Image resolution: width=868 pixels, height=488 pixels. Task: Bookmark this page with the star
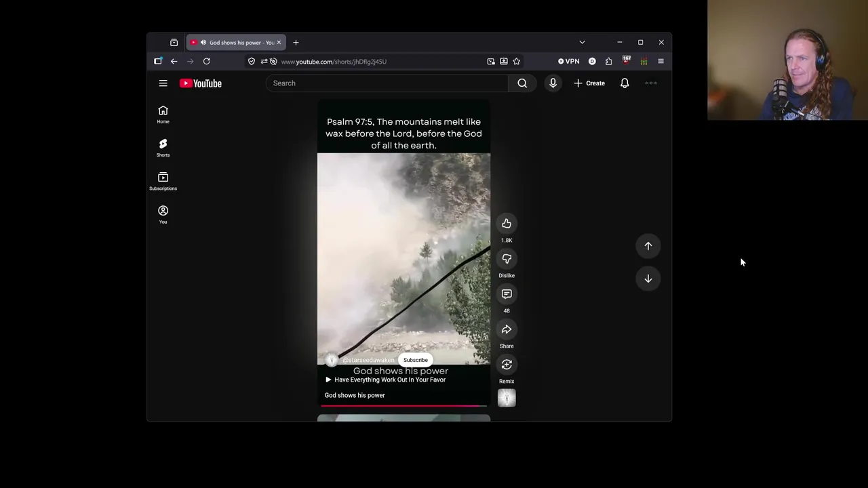[517, 61]
